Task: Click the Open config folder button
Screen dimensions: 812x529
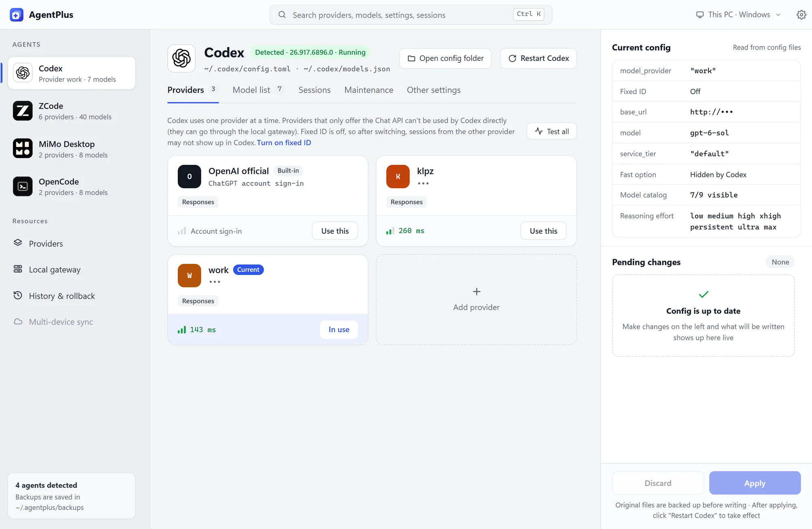Action: (x=445, y=58)
